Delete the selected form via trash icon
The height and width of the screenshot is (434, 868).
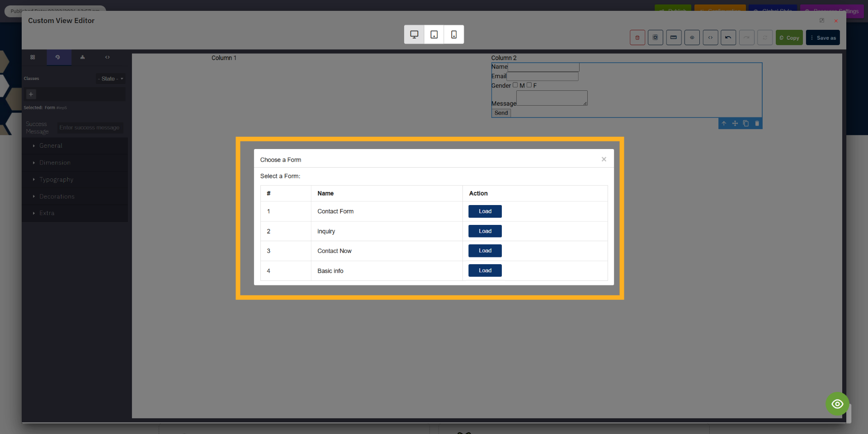(x=758, y=123)
